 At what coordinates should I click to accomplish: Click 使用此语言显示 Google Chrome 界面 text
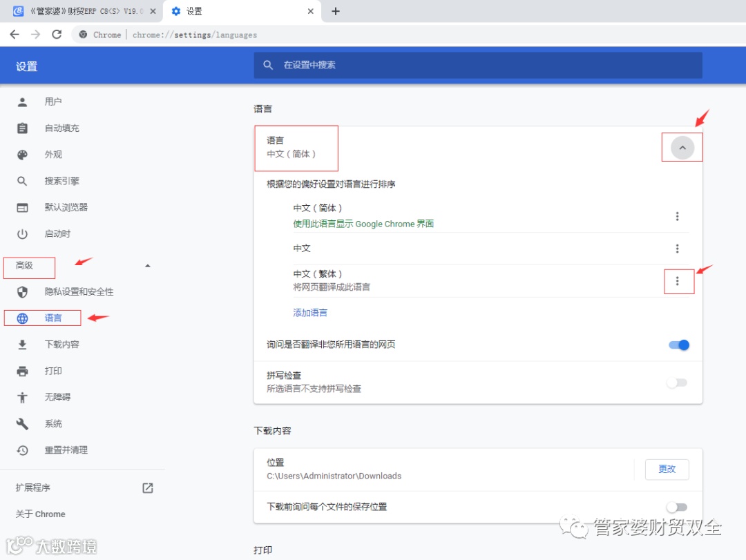pyautogui.click(x=363, y=224)
